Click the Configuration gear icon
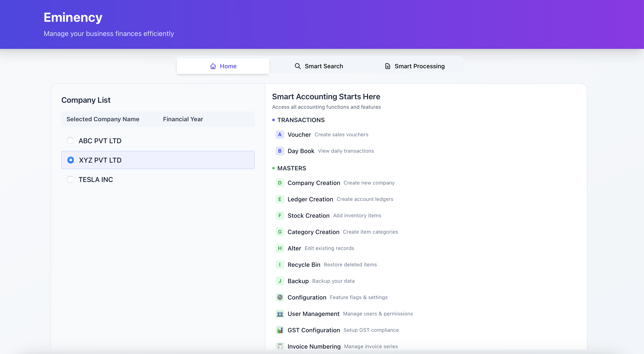 pyautogui.click(x=280, y=297)
